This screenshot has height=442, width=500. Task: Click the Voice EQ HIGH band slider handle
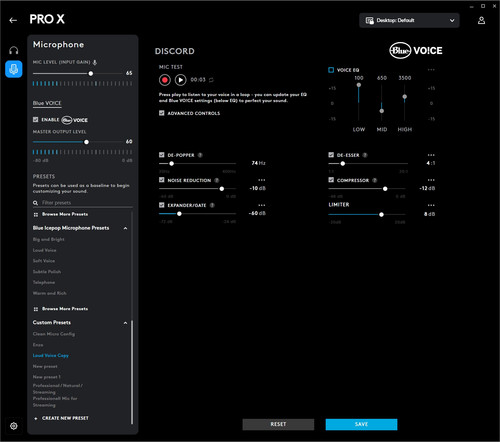click(x=404, y=97)
